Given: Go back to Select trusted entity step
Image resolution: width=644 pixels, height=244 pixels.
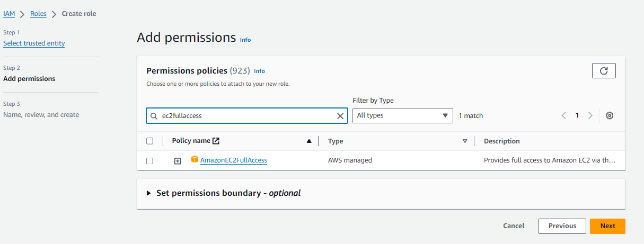Looking at the screenshot, I should click(x=34, y=43).
